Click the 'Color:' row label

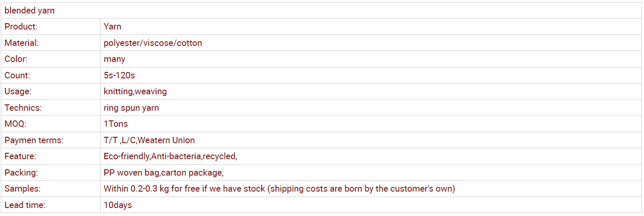tap(17, 59)
